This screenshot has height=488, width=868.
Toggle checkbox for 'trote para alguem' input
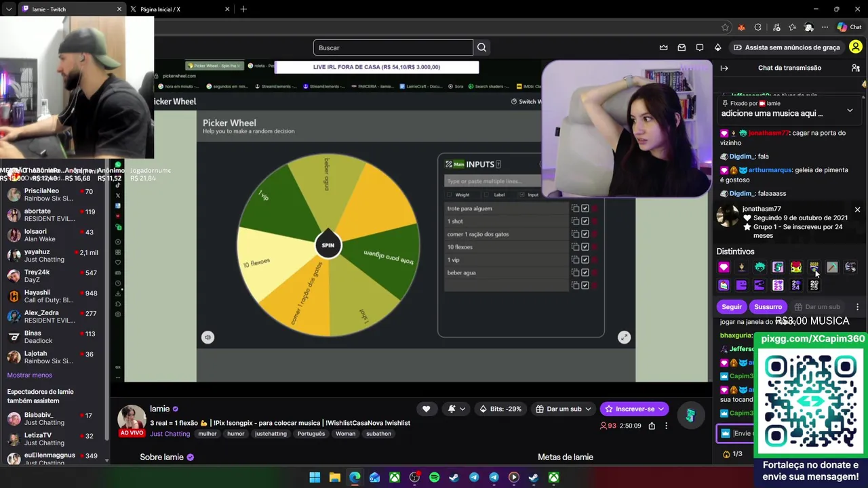[x=585, y=208]
